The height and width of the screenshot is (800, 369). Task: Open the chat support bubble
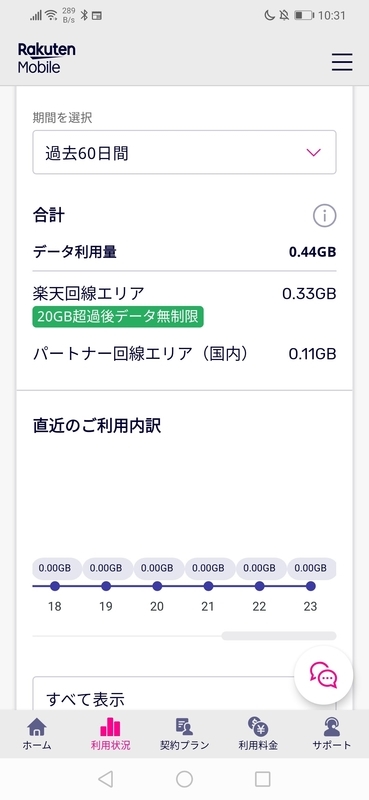click(x=324, y=676)
